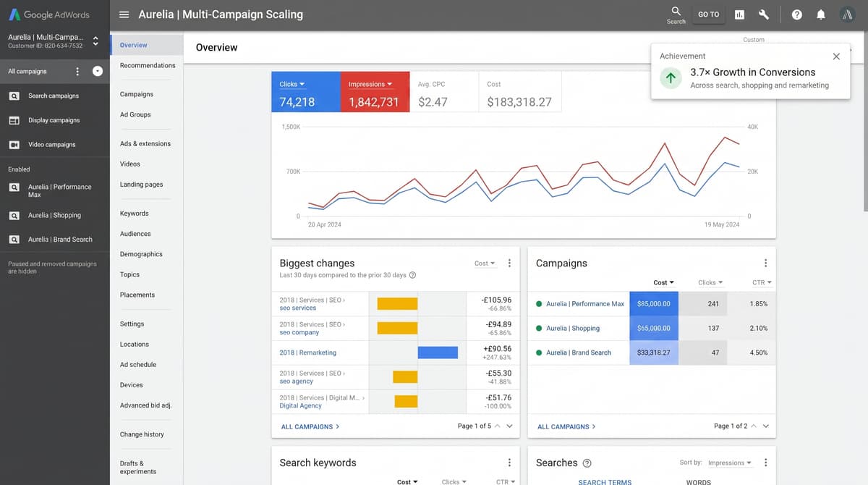The height and width of the screenshot is (485, 868).
Task: Open the Impressions metric dropdown
Action: 370,84
